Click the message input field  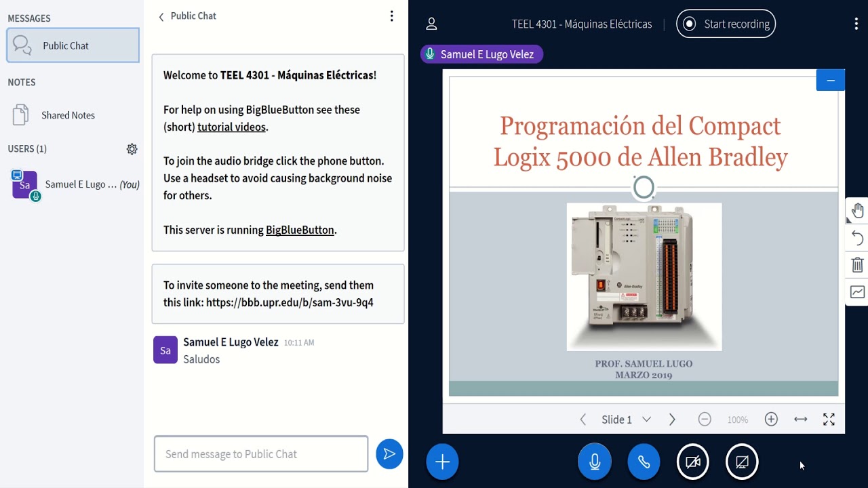(x=261, y=454)
